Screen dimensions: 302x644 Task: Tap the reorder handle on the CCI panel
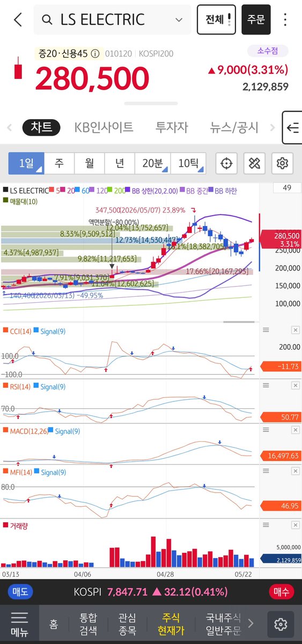[x=266, y=330]
